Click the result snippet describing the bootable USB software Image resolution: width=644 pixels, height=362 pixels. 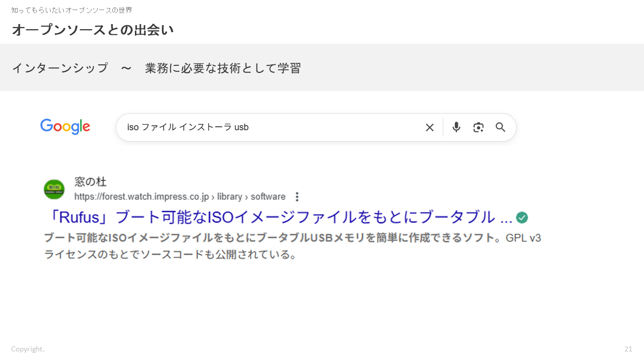(x=292, y=246)
